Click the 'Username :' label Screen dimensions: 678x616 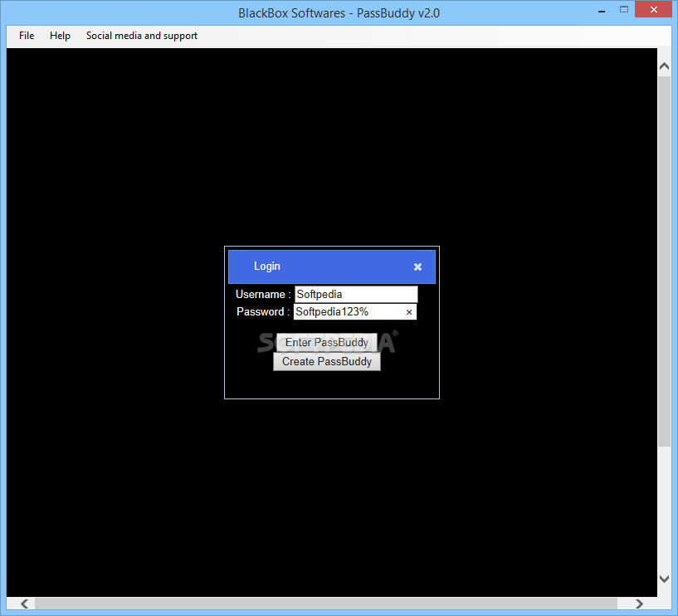click(x=263, y=294)
